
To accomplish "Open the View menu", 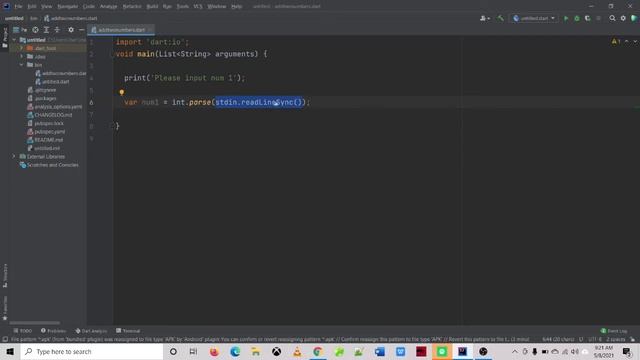I will point(47,7).
